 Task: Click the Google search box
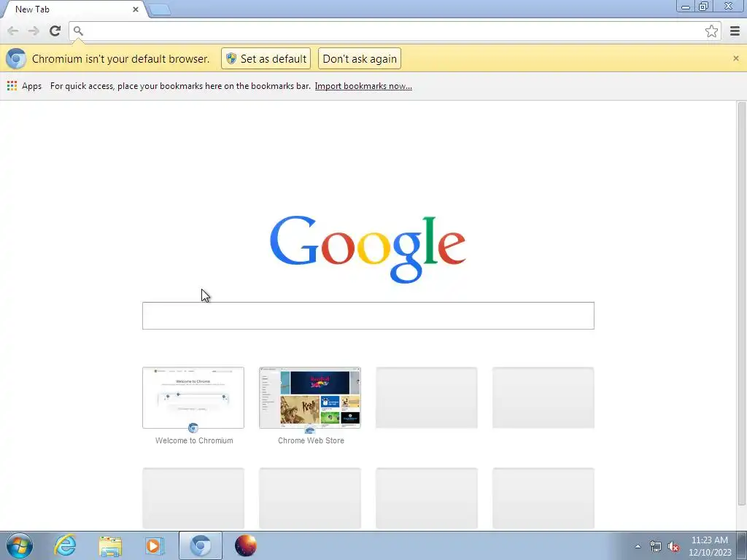(368, 315)
